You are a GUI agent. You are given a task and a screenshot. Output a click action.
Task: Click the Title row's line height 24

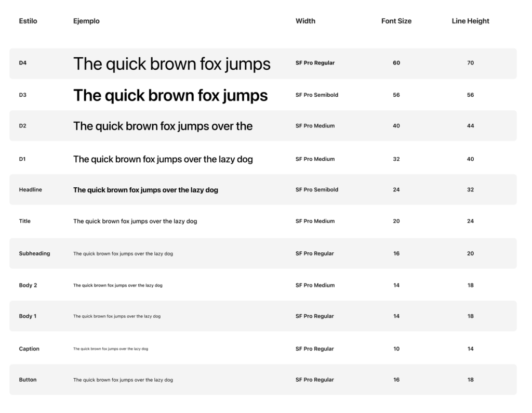tap(470, 221)
